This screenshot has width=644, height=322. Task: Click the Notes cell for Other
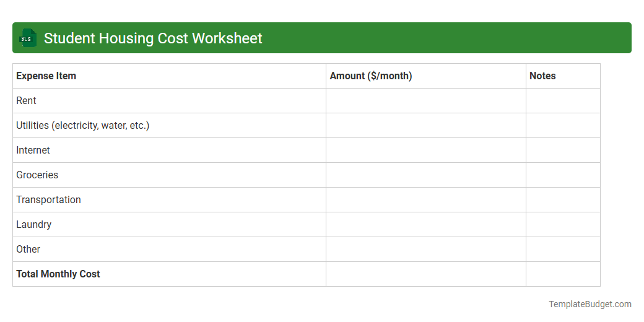[x=563, y=250]
